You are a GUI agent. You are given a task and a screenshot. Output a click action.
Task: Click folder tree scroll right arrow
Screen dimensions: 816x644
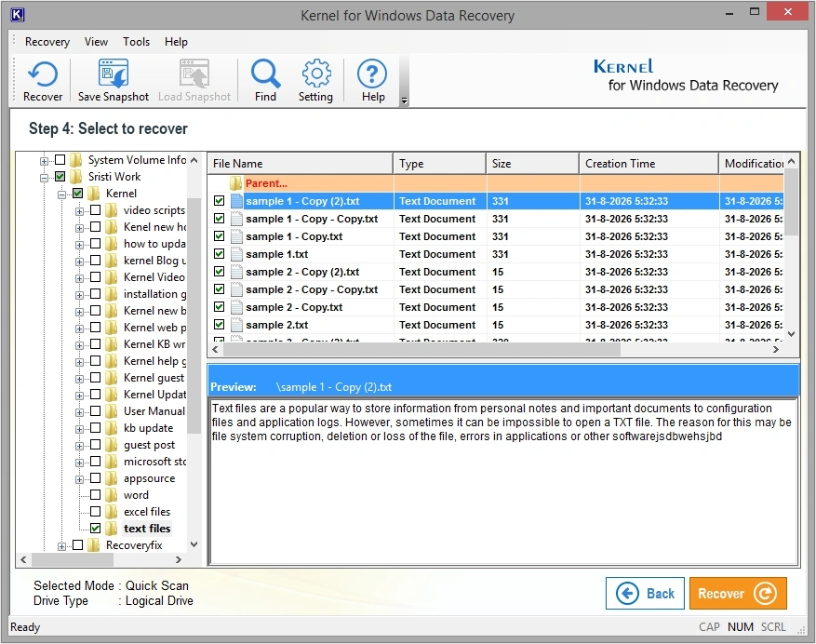(x=179, y=559)
